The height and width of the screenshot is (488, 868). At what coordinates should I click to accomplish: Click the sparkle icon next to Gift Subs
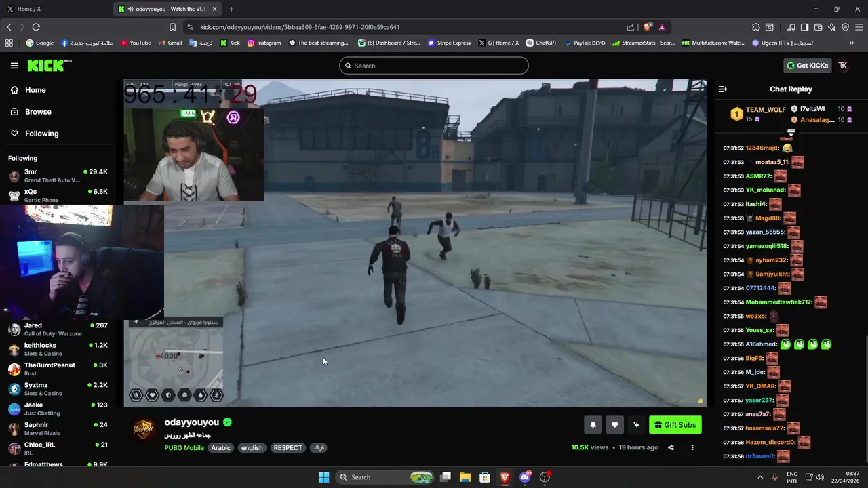pos(636,425)
